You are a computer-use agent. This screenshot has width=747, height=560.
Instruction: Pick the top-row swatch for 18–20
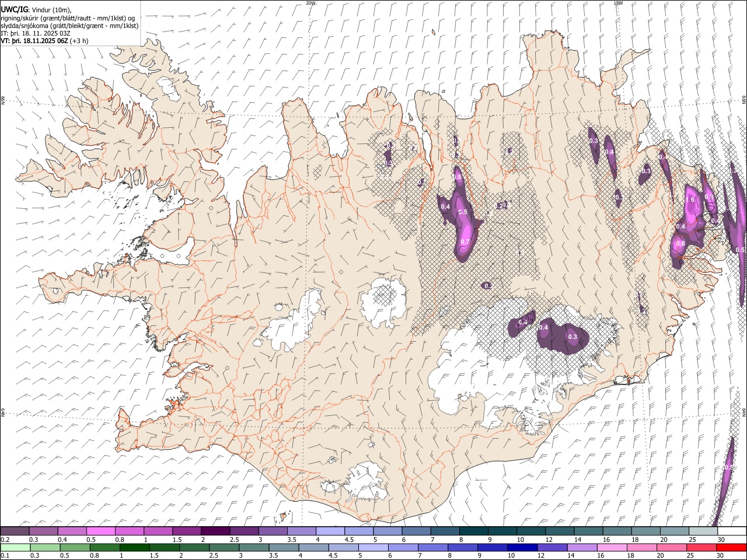point(645,531)
